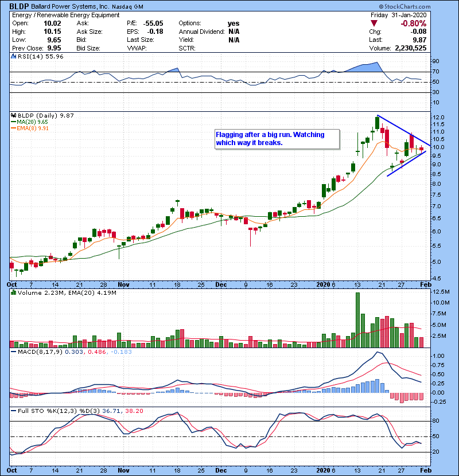This screenshot has width=459, height=476.
Task: Click the Feb label on bottom date axis
Action: [x=426, y=470]
